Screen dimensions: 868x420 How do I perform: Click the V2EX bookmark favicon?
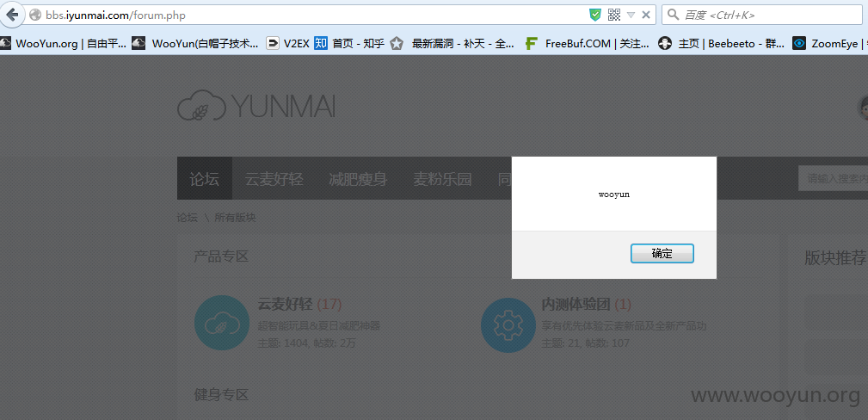(x=273, y=43)
